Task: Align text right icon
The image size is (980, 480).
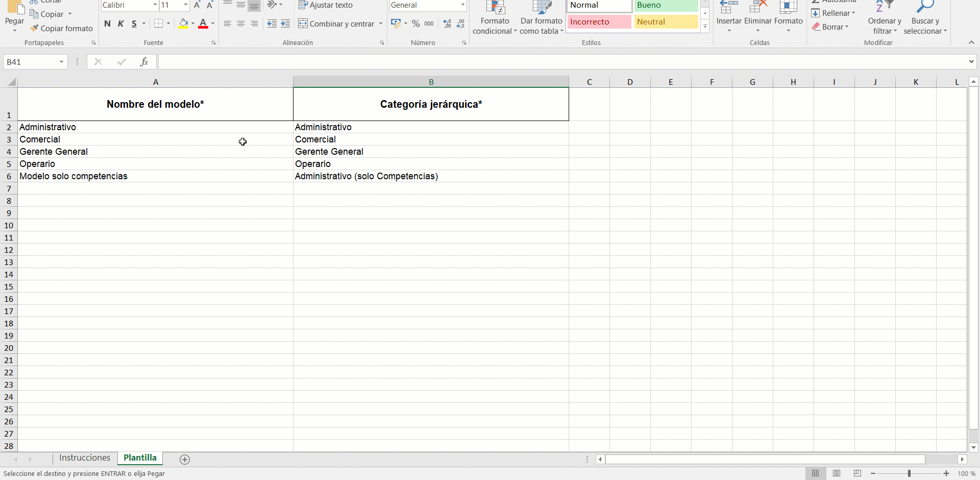Action: point(254,23)
